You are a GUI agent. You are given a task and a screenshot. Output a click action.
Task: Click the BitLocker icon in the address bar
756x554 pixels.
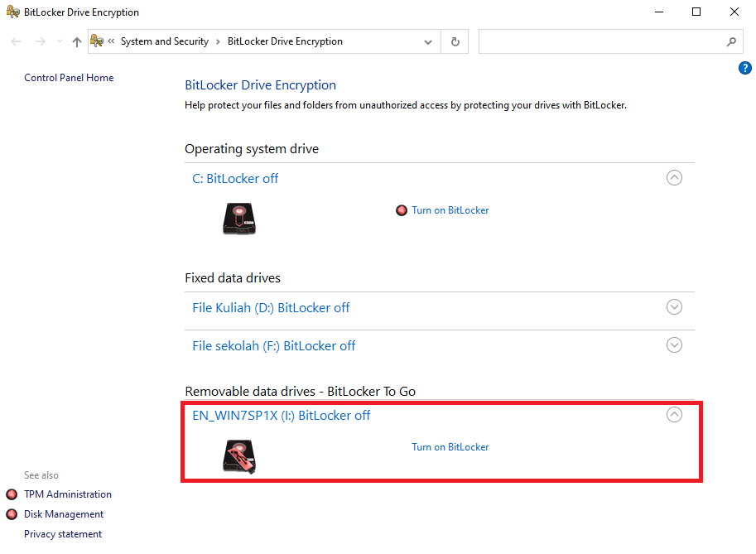(96, 41)
